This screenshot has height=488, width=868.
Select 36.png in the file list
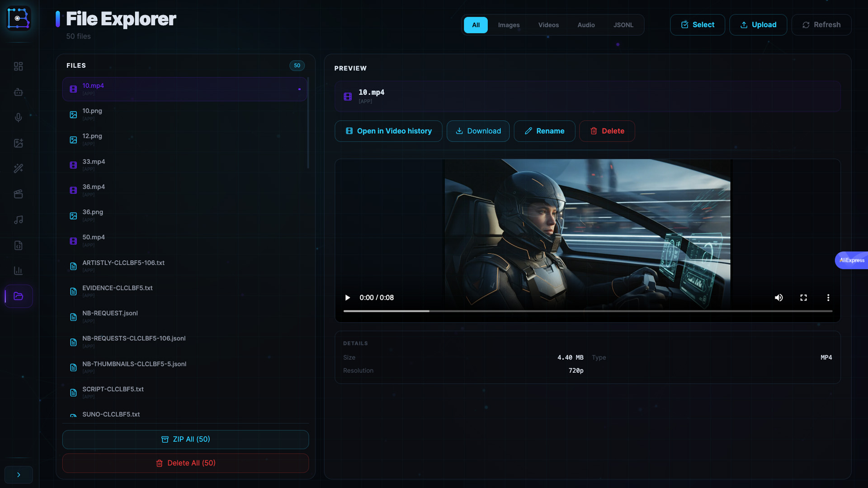[184, 216]
